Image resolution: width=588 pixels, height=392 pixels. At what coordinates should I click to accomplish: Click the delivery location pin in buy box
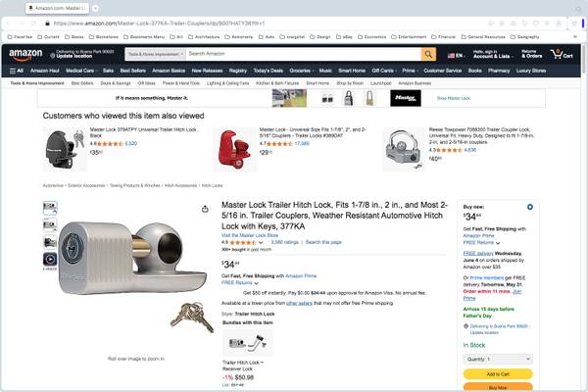465,325
